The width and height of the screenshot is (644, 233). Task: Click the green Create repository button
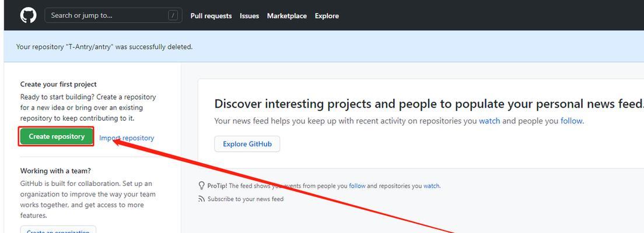(x=57, y=137)
